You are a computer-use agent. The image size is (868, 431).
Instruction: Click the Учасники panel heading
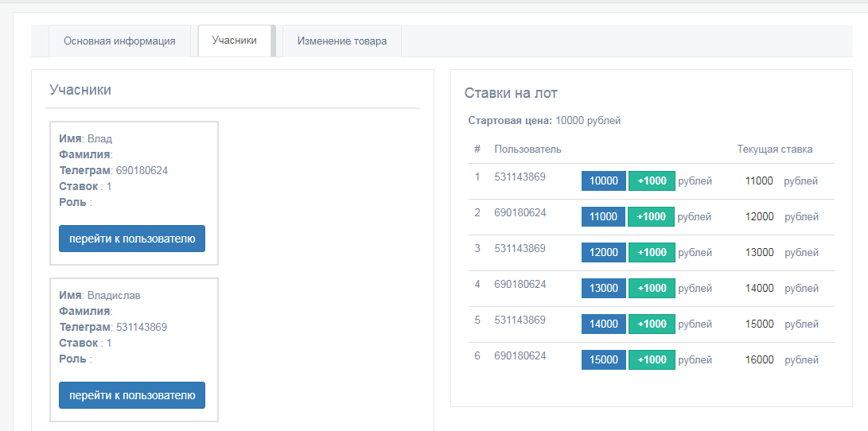coord(80,90)
